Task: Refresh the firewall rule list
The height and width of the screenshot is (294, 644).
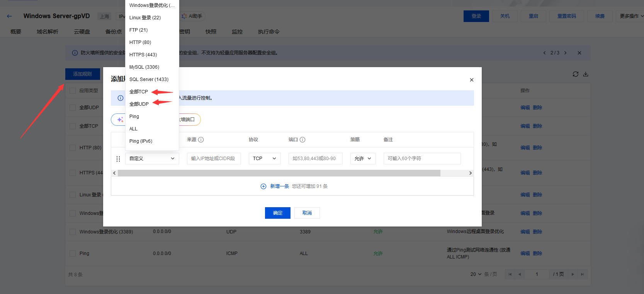Action: [575, 74]
